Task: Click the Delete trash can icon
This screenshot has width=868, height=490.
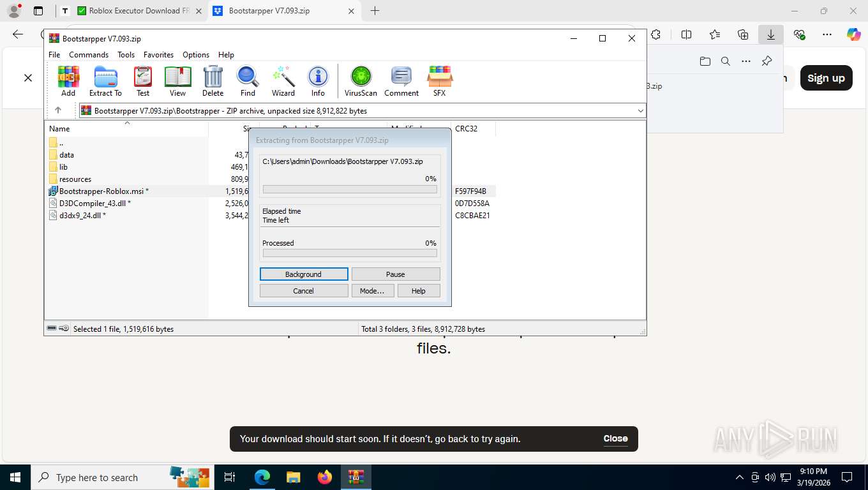Action: (213, 81)
